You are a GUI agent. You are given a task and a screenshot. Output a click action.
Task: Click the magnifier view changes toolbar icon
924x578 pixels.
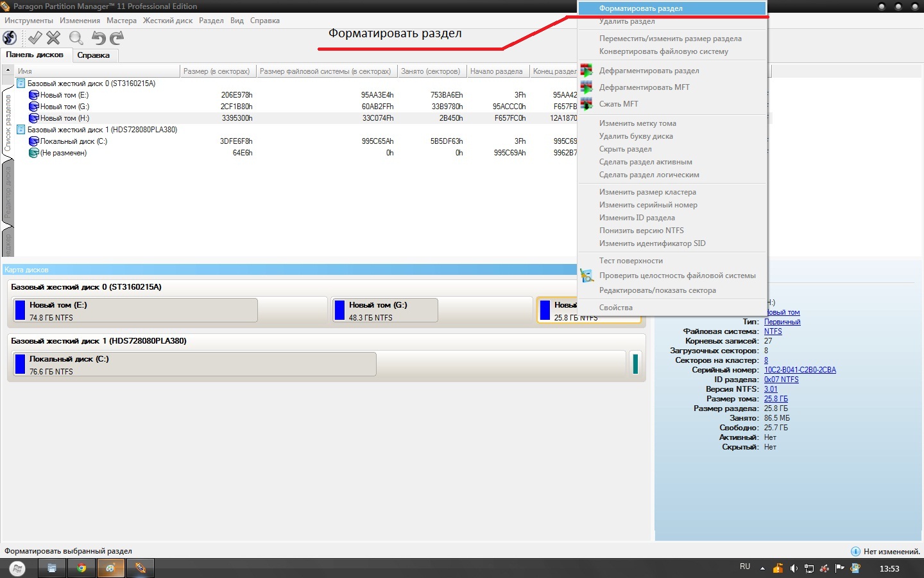pos(76,38)
